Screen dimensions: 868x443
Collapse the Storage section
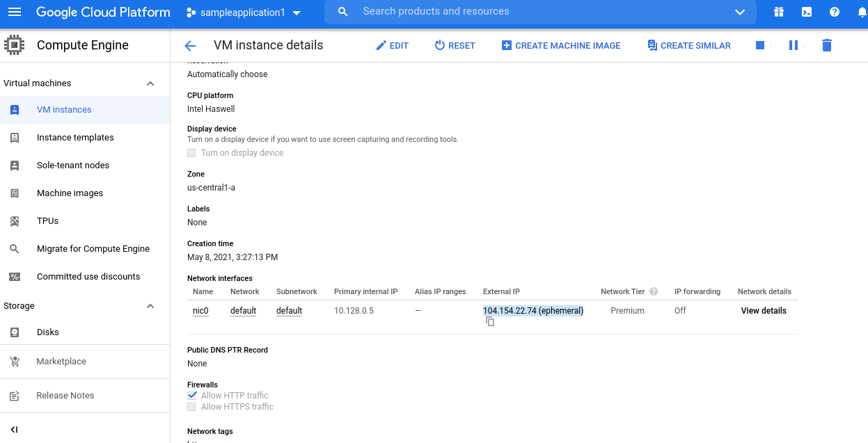(150, 306)
